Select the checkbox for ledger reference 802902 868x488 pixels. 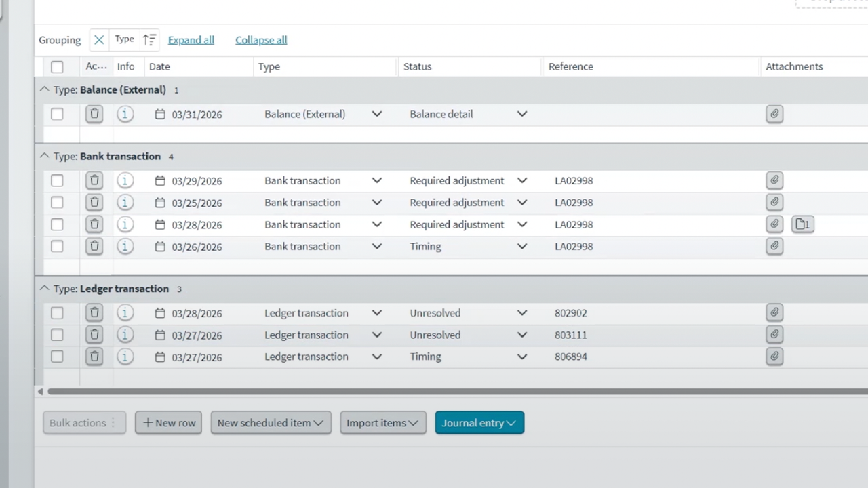[57, 312]
